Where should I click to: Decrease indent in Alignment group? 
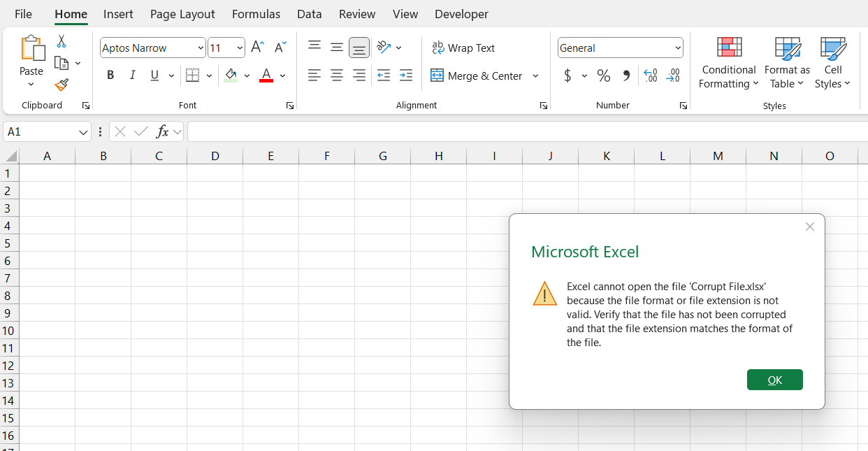click(x=383, y=76)
